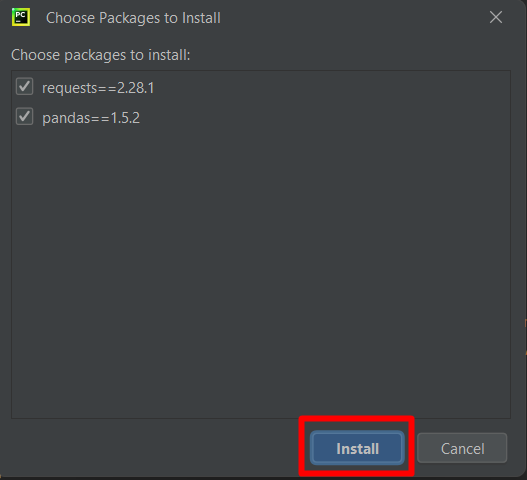Screen dimensions: 527x480
Task: Click the Cancel button
Action: 462,448
